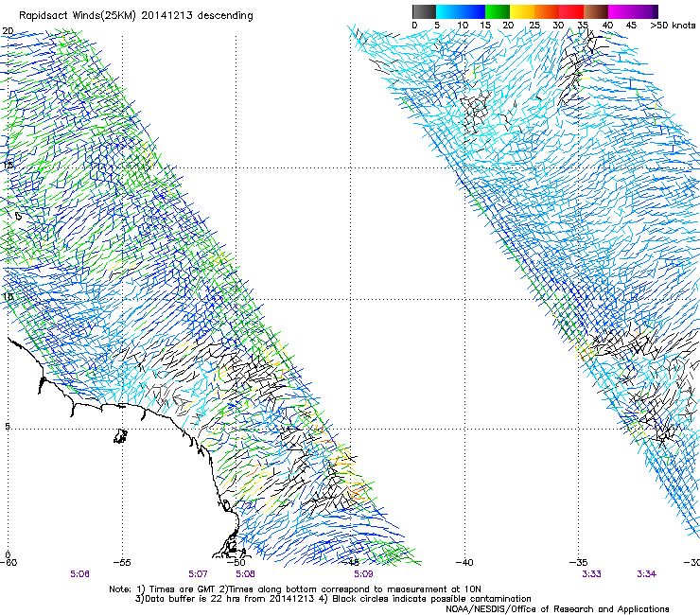Select the orange 25-30 knots legend swatch
This screenshot has width=700, height=615.
coord(547,11)
